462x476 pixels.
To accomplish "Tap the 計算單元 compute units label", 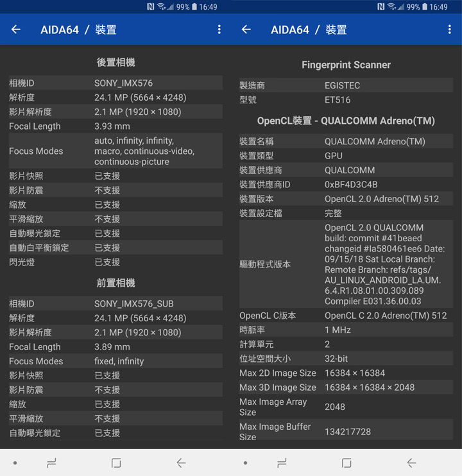I will (x=256, y=344).
